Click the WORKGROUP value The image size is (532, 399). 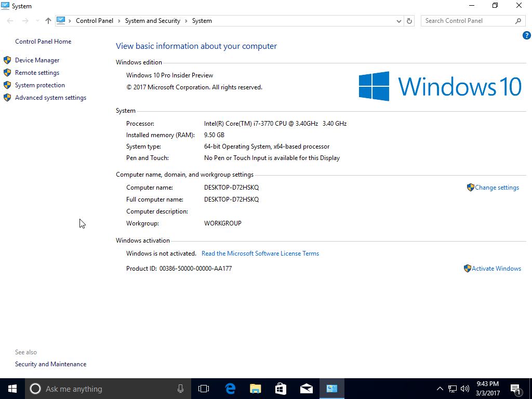pyautogui.click(x=222, y=223)
